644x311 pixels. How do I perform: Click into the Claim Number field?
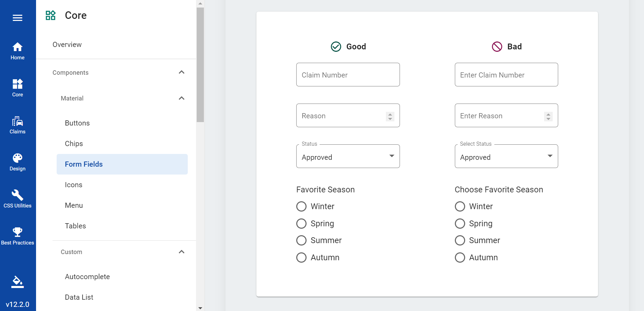coord(348,75)
